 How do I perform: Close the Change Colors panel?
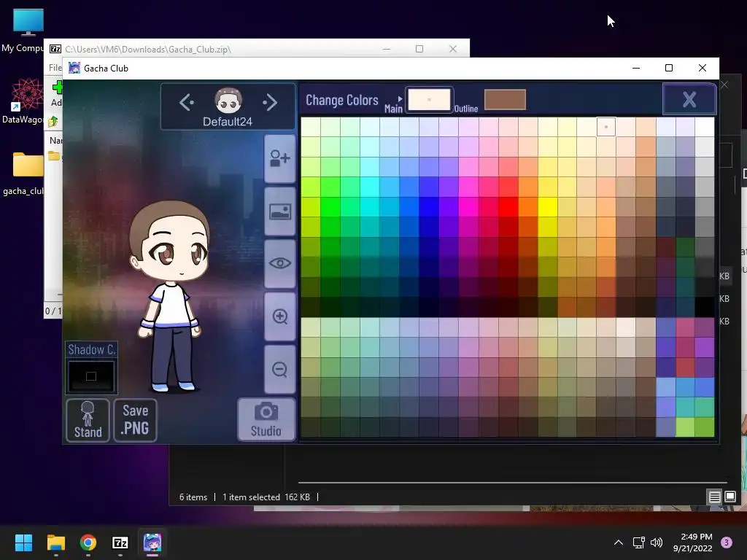689,99
